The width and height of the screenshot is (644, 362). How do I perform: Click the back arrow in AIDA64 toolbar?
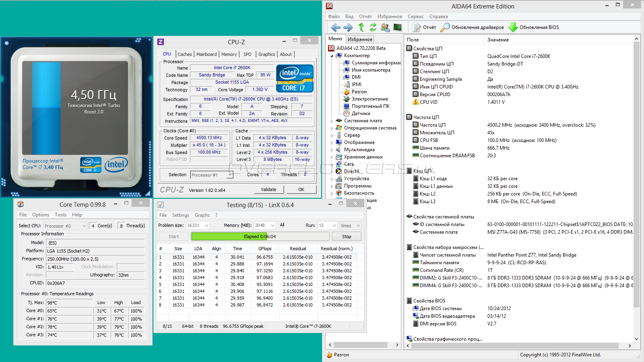click(335, 27)
